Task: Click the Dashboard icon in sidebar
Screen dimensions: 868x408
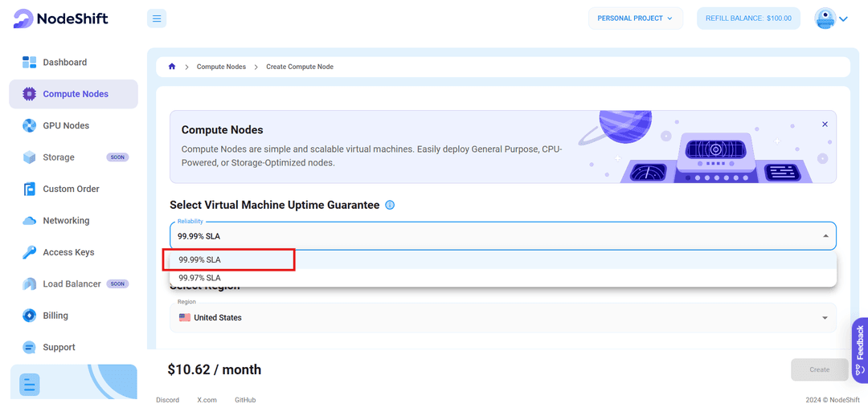Action: [30, 63]
